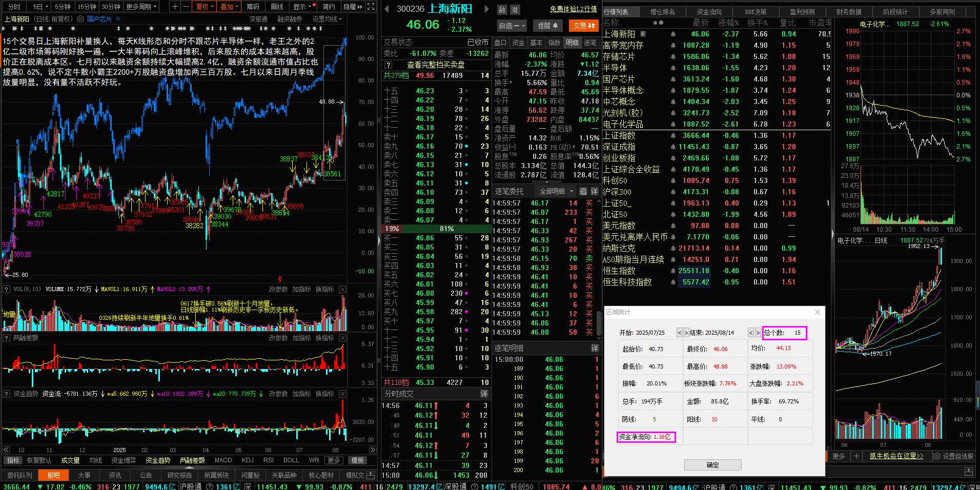Close the 两融差额 indicator panel

click(x=342, y=338)
